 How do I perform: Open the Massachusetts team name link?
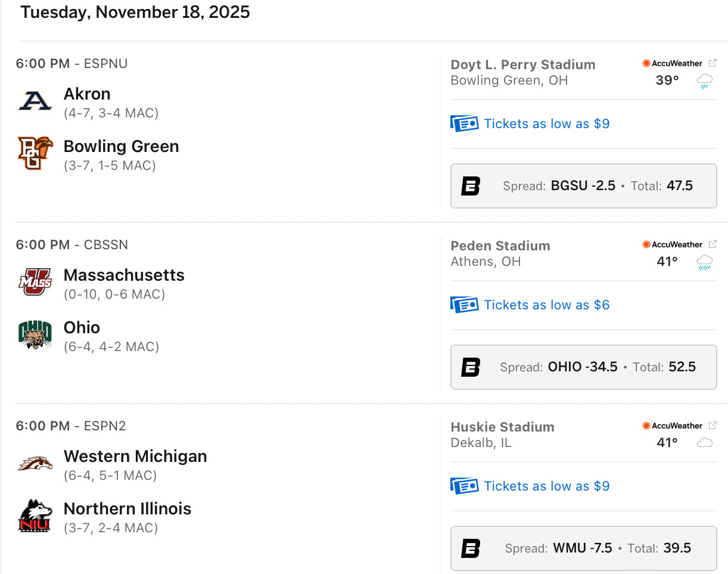pos(124,275)
